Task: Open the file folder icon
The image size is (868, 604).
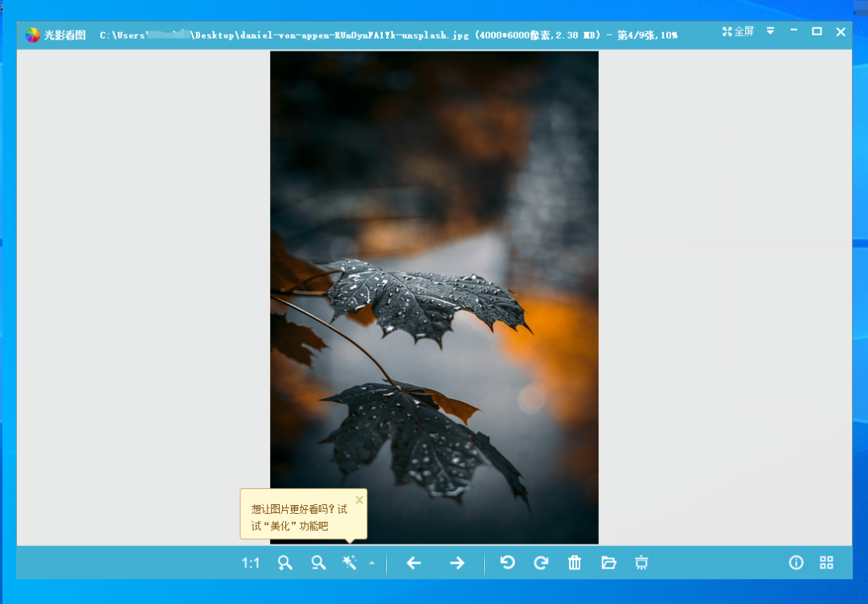Action: pyautogui.click(x=608, y=563)
